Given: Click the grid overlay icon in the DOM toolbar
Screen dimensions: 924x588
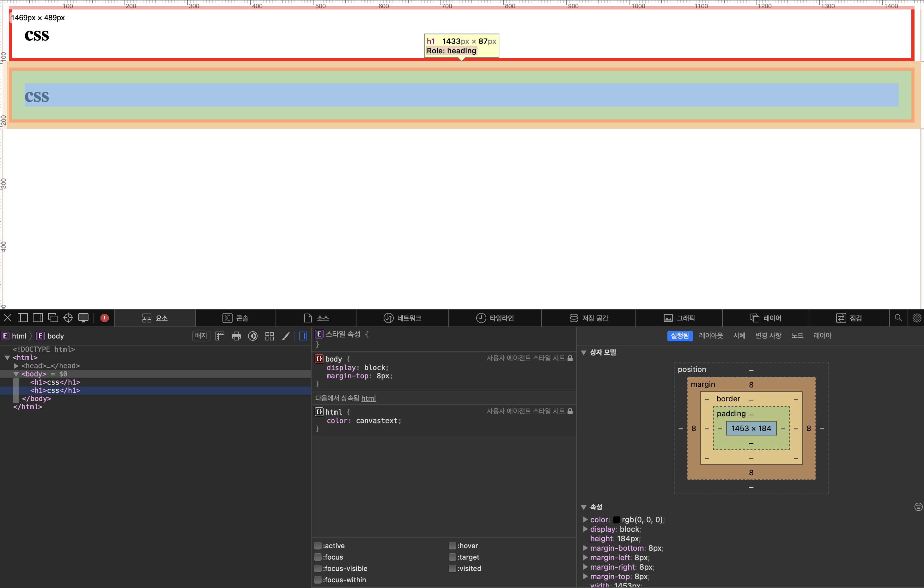Looking at the screenshot, I should (269, 336).
